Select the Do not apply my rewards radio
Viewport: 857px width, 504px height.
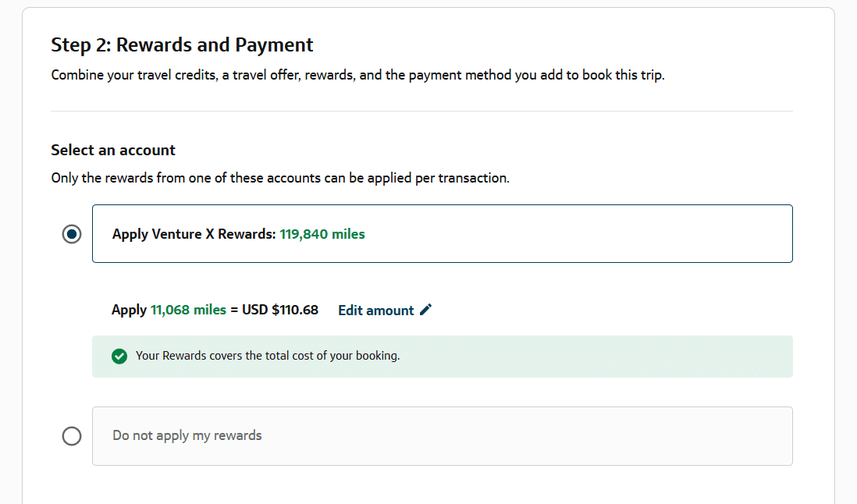click(x=72, y=436)
